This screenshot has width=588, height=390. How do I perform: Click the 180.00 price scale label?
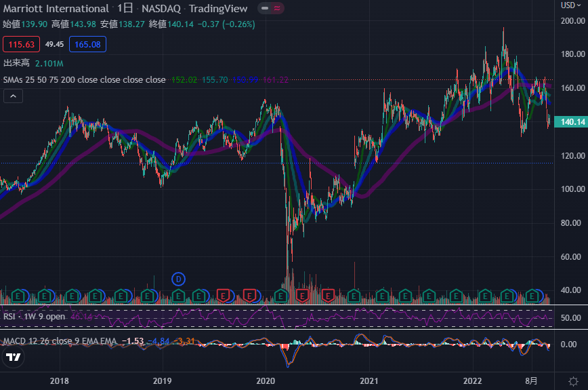click(572, 54)
